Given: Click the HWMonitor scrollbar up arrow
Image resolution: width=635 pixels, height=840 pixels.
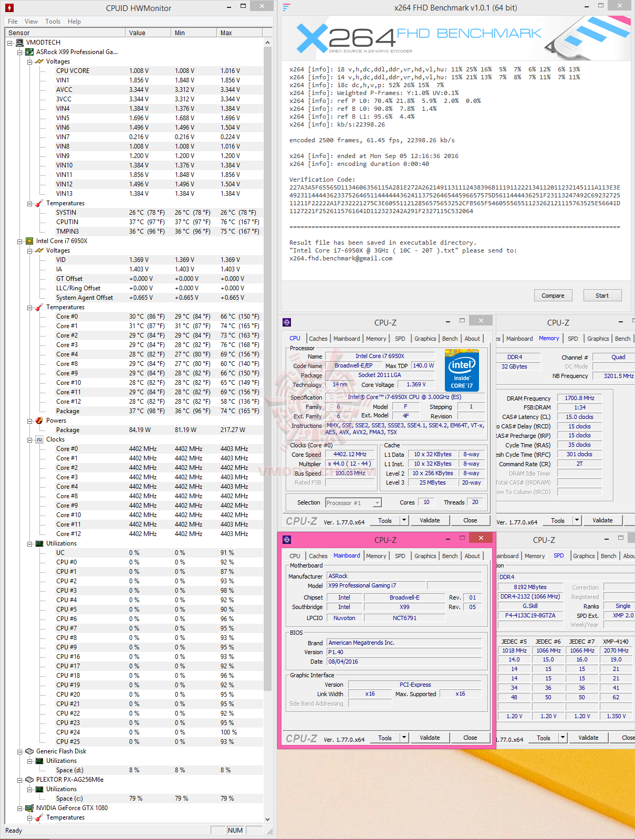Looking at the screenshot, I should pyautogui.click(x=267, y=43).
